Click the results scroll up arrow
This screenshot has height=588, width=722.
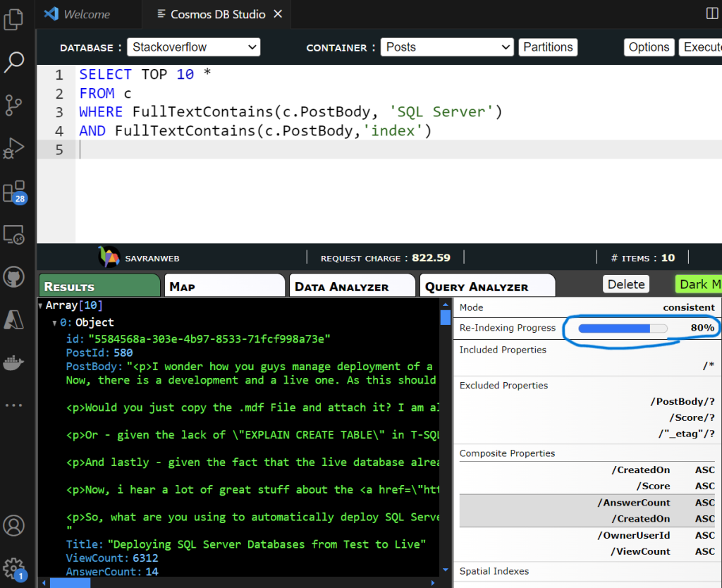445,305
